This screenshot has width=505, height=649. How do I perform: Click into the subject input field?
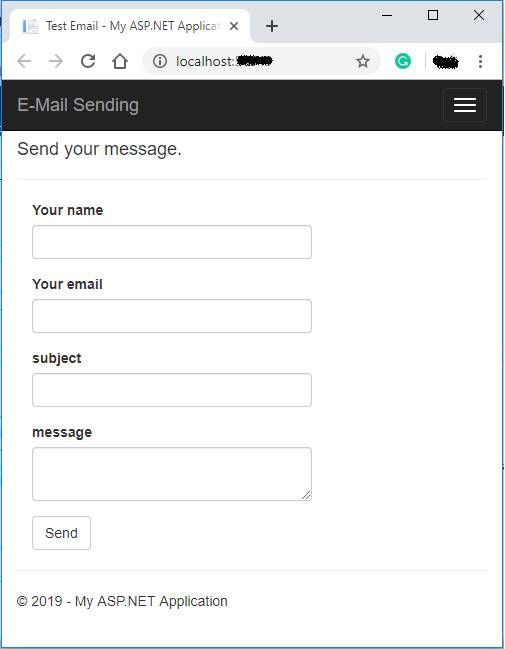tap(172, 390)
